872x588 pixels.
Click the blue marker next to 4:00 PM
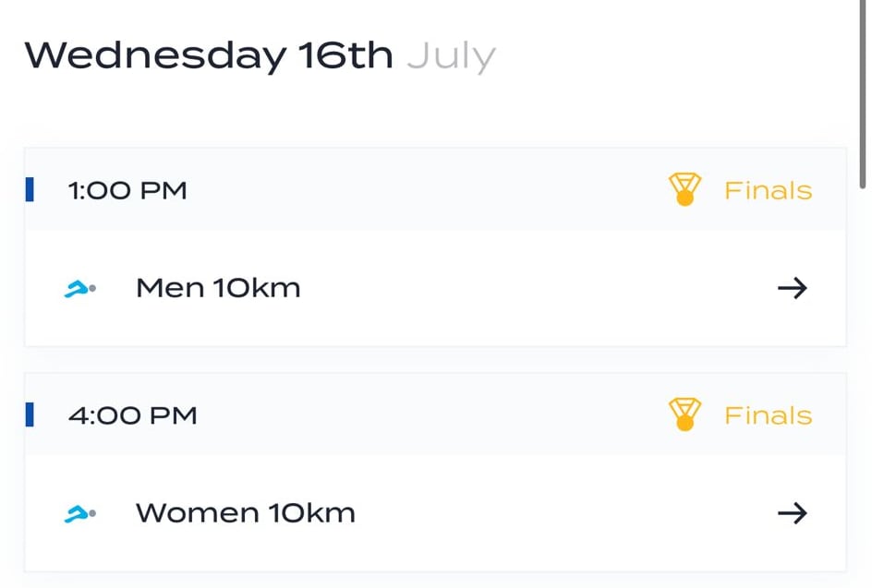pyautogui.click(x=30, y=414)
